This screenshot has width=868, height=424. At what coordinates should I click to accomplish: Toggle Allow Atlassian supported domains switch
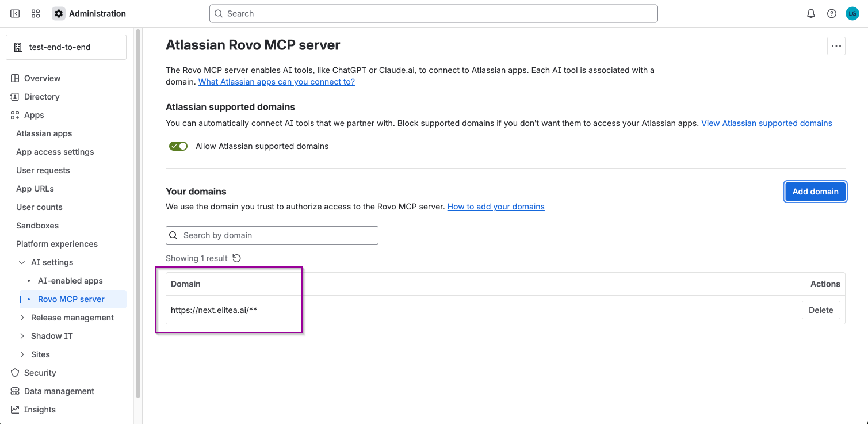tap(178, 146)
